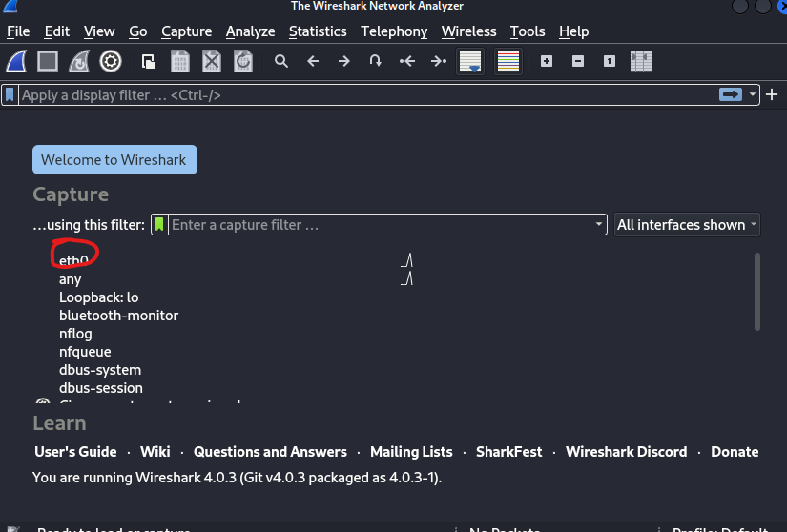Open the Go menu
This screenshot has height=532, width=787.
pyautogui.click(x=137, y=31)
